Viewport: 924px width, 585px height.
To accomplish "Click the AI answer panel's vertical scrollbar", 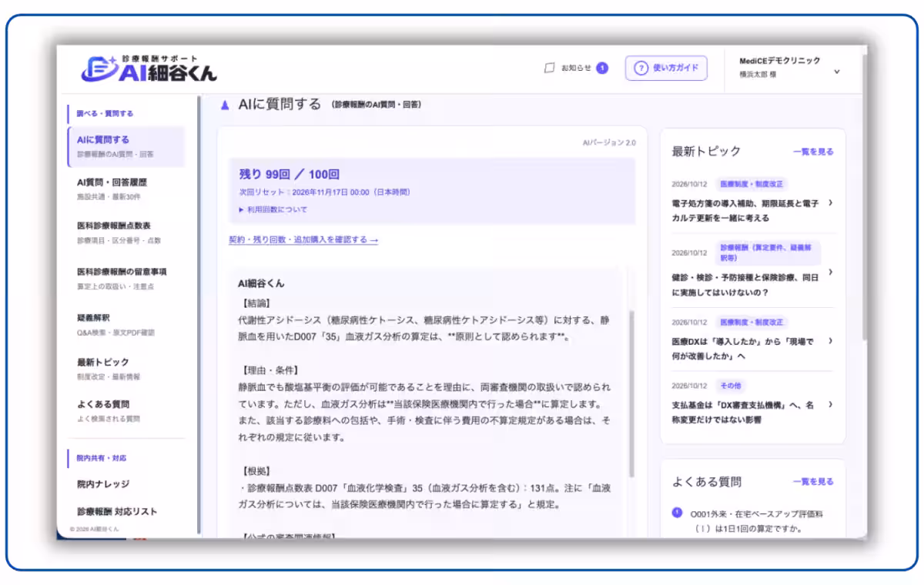I will [632, 393].
